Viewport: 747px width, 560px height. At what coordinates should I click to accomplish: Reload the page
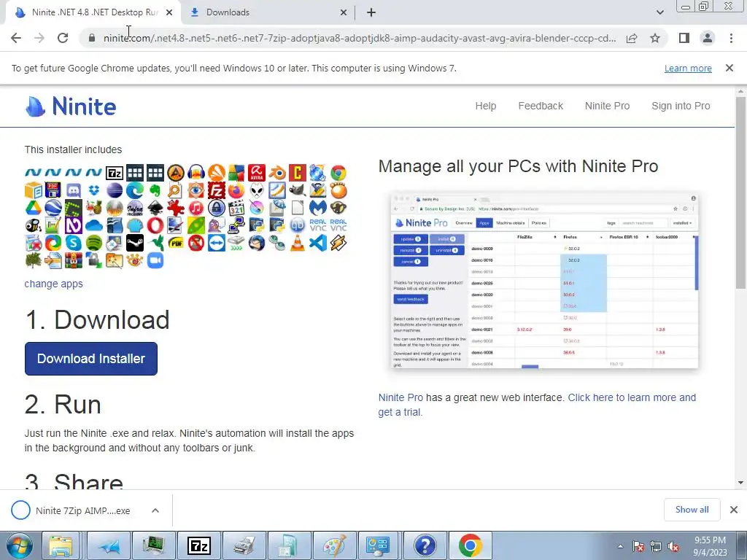click(x=63, y=38)
